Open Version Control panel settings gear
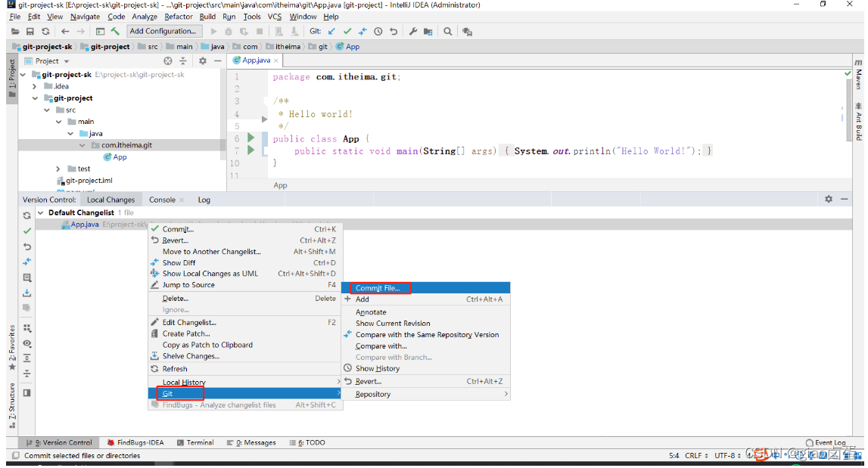 pyautogui.click(x=829, y=199)
